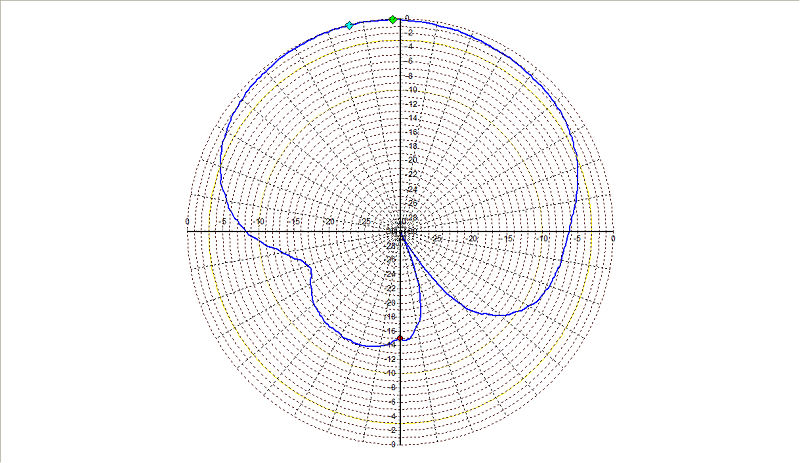Click the -6 label on the lower vertical axis

click(x=392, y=402)
